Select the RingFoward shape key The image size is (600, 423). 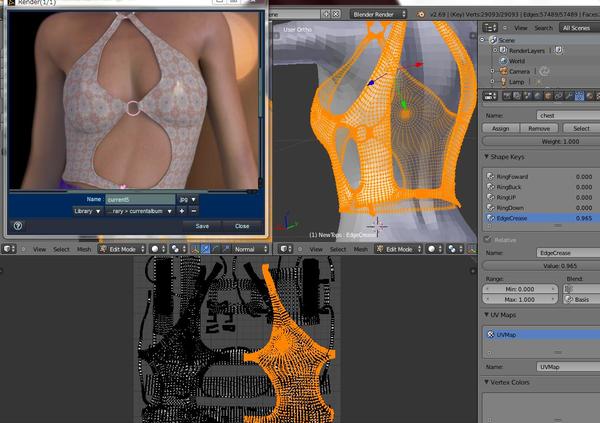pyautogui.click(x=541, y=176)
